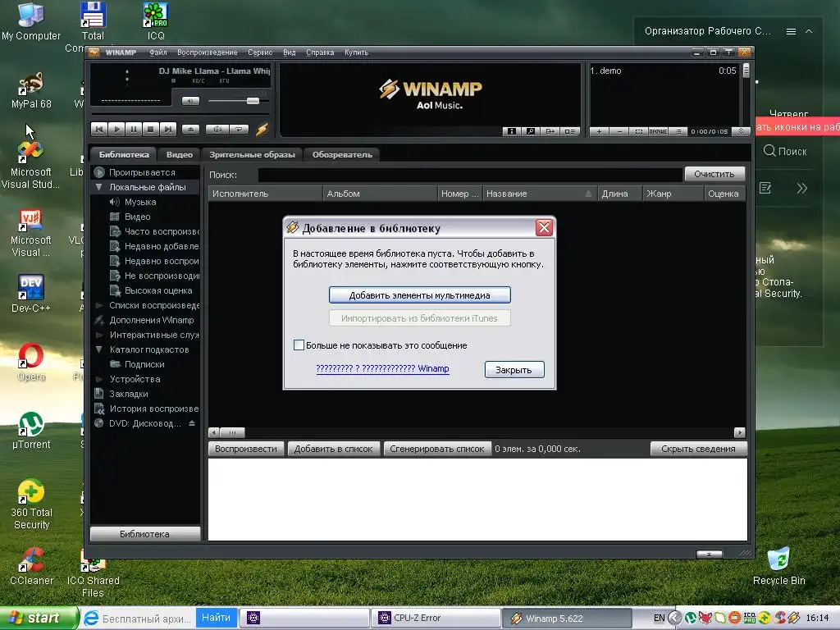
Task: Skip to the next track
Action: click(167, 129)
